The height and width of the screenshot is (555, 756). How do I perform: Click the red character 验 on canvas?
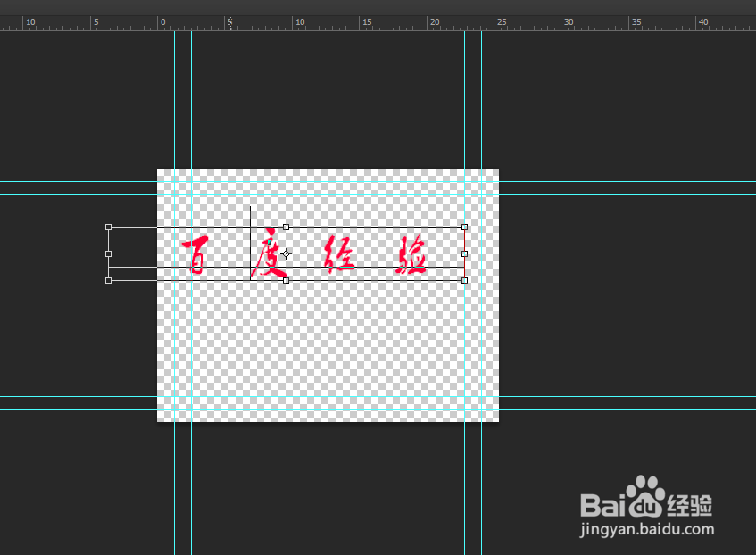(x=411, y=254)
